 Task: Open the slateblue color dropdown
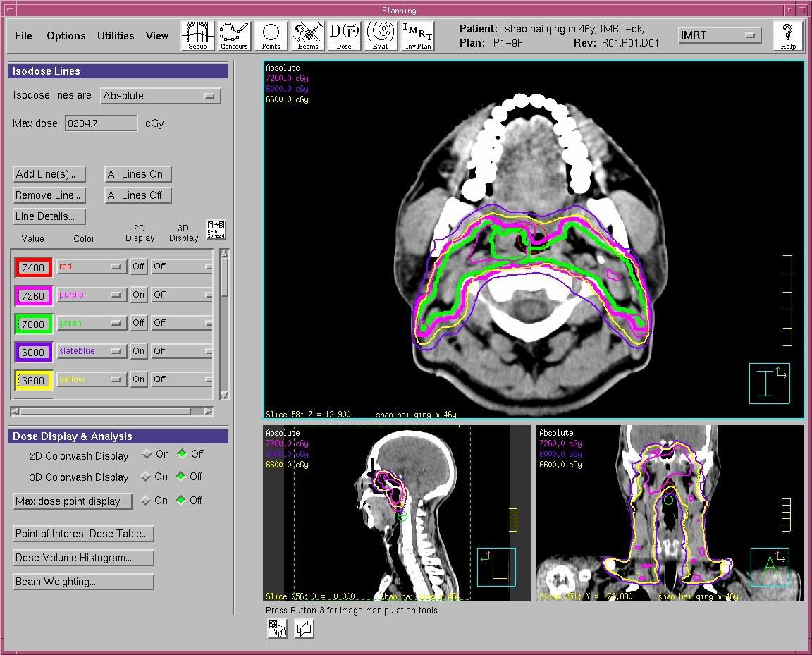(91, 351)
